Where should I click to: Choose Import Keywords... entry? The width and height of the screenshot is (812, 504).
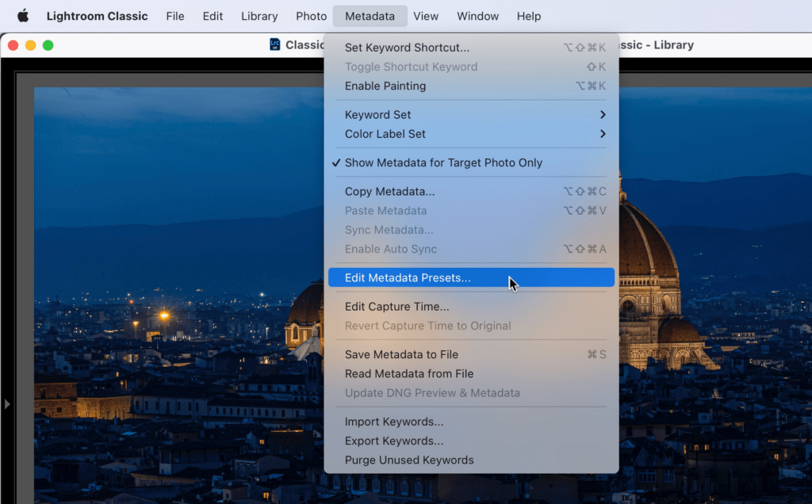[x=471, y=422]
